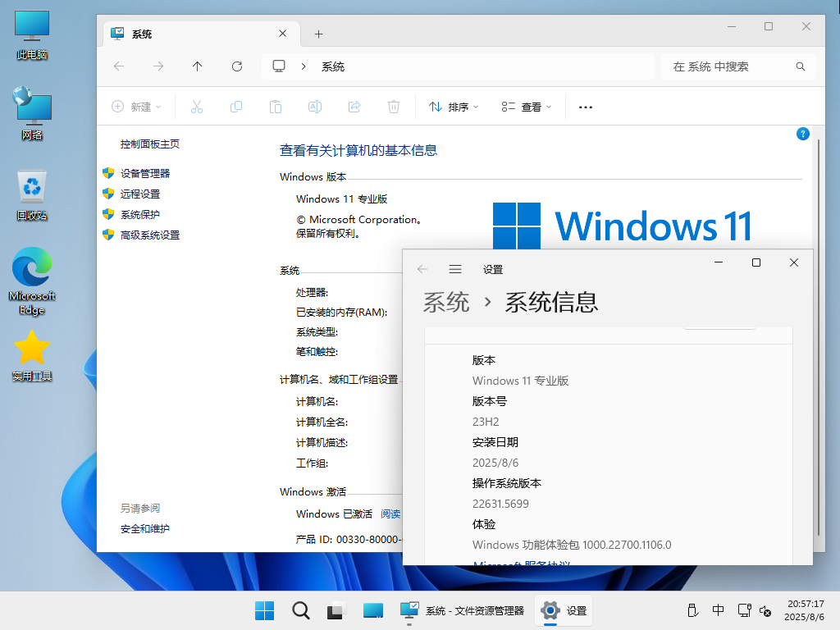Open the Windows Start button on the taskbar
This screenshot has height=630, width=840.
click(265, 610)
